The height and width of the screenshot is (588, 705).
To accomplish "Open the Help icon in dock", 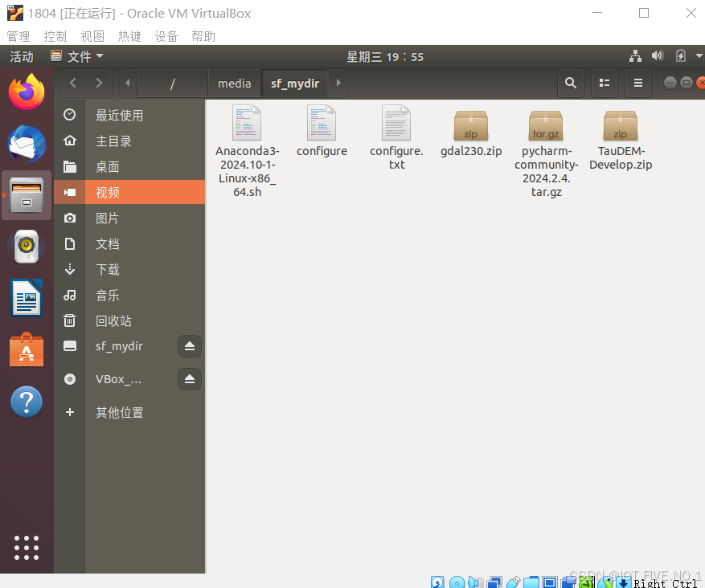I will [27, 402].
